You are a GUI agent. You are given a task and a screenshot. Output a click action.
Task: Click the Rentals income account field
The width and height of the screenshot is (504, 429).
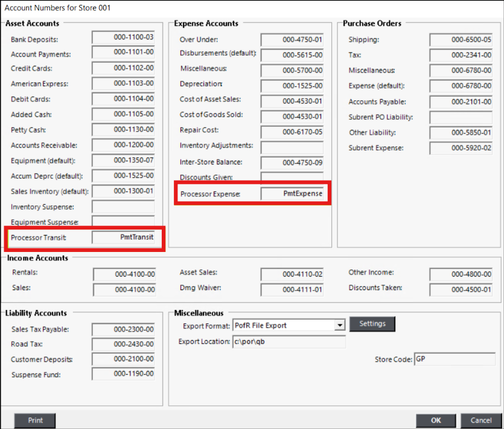point(124,274)
